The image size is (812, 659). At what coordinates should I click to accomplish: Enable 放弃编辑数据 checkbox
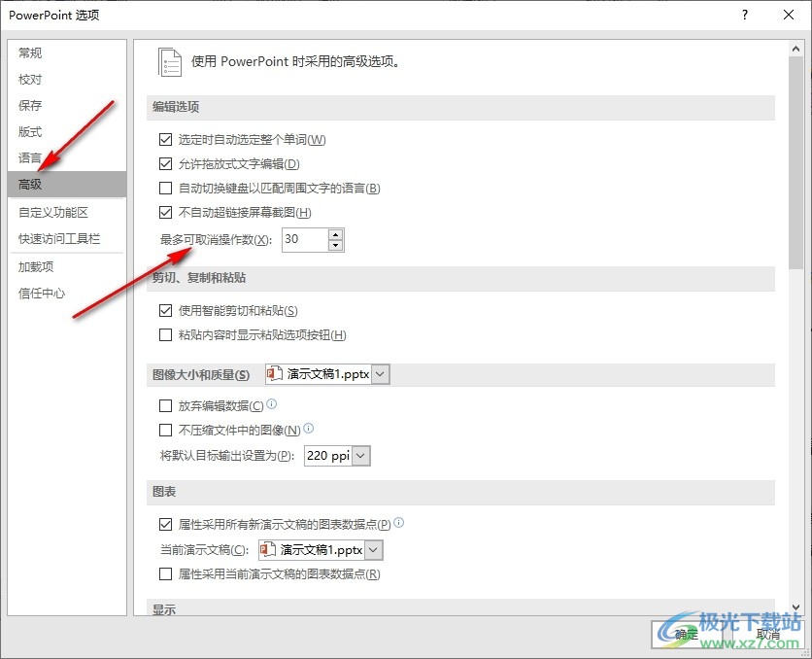pos(166,405)
